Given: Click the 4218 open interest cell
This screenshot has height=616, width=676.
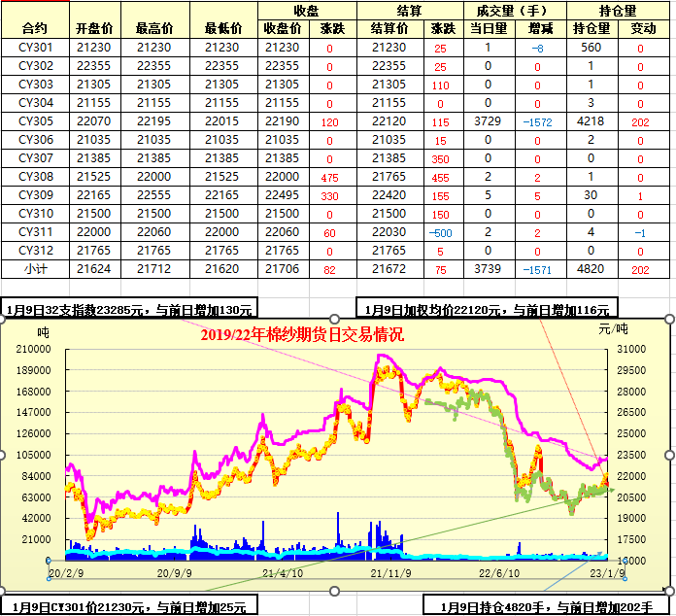Looking at the screenshot, I should (x=591, y=121).
